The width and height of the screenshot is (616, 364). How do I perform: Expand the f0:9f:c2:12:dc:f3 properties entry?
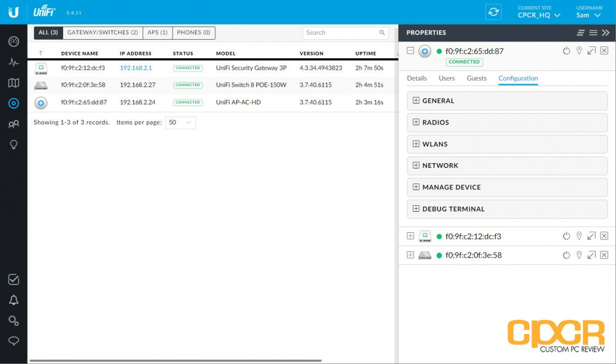(x=410, y=236)
